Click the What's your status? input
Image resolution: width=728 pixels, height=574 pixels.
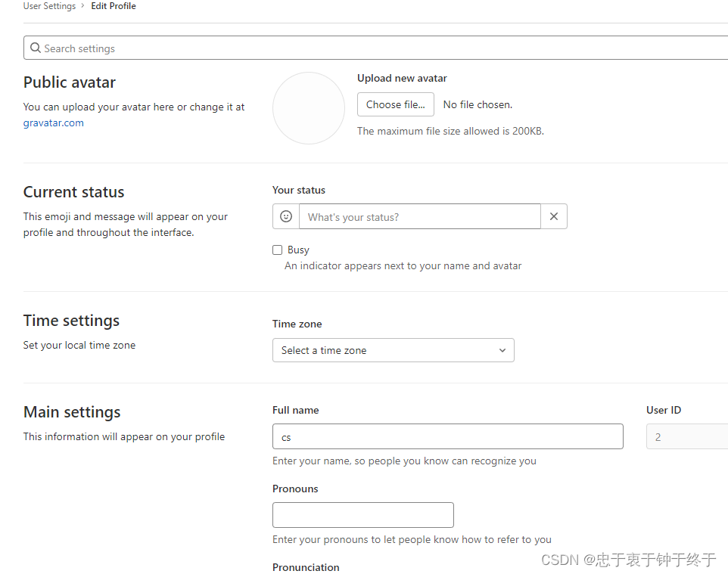click(420, 217)
